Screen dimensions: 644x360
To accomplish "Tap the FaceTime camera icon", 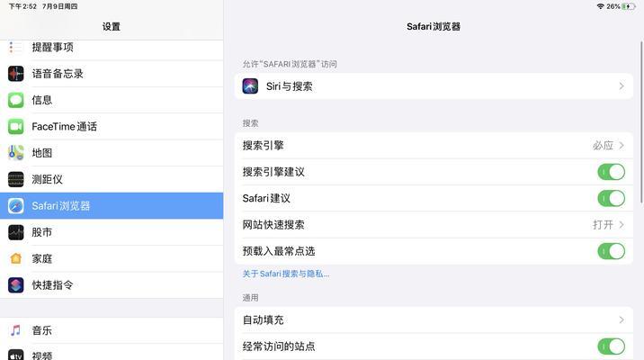I will 15,127.
